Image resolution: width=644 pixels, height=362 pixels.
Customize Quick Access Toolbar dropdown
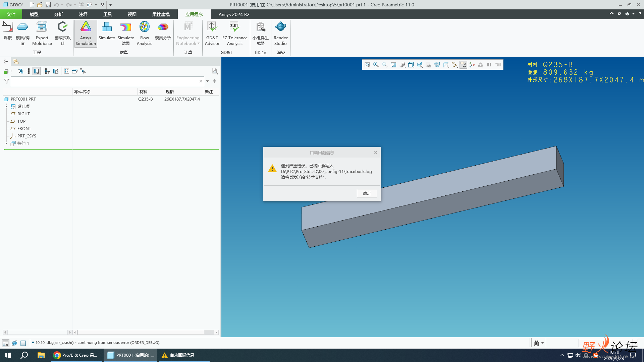pyautogui.click(x=110, y=5)
